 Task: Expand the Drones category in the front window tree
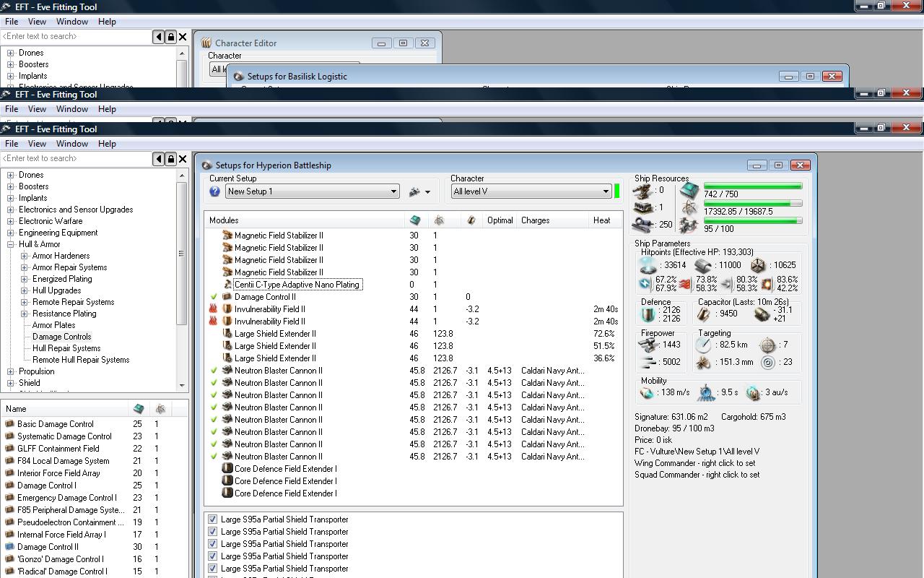click(x=10, y=175)
